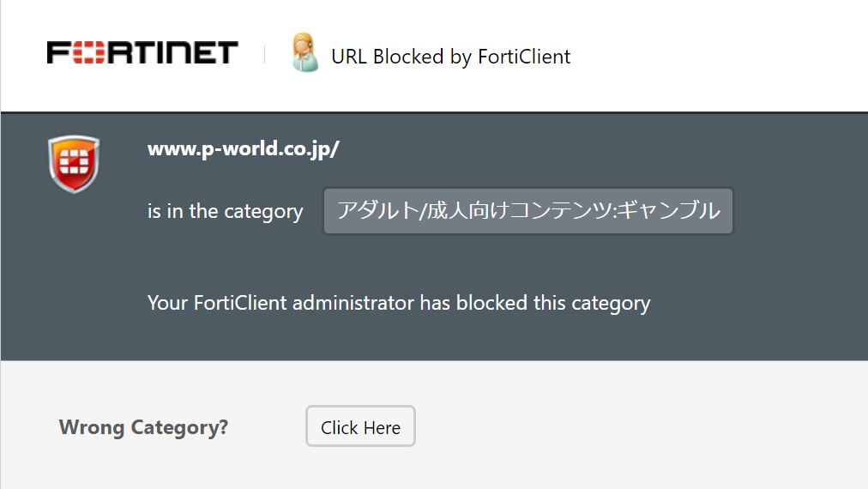Image resolution: width=868 pixels, height=489 pixels.
Task: Click the support agent avatar icon
Action: click(x=304, y=52)
